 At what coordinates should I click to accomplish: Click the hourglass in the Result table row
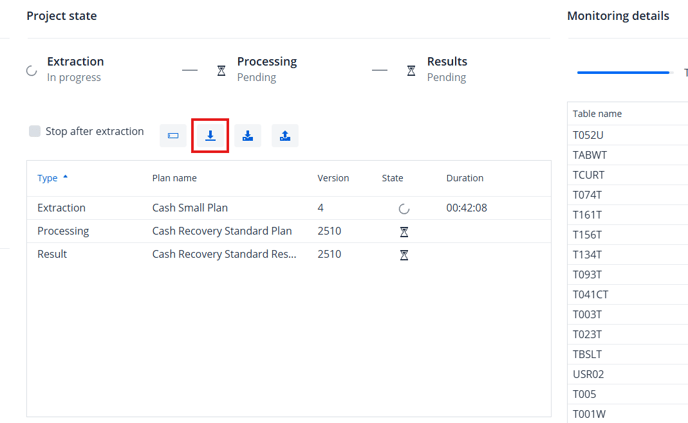tap(404, 255)
